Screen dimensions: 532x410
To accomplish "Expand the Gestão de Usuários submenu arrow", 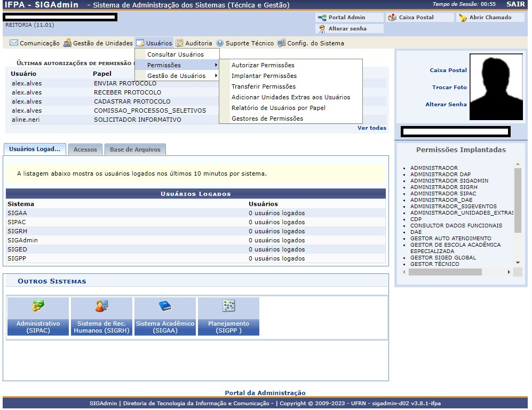I will (x=216, y=75).
